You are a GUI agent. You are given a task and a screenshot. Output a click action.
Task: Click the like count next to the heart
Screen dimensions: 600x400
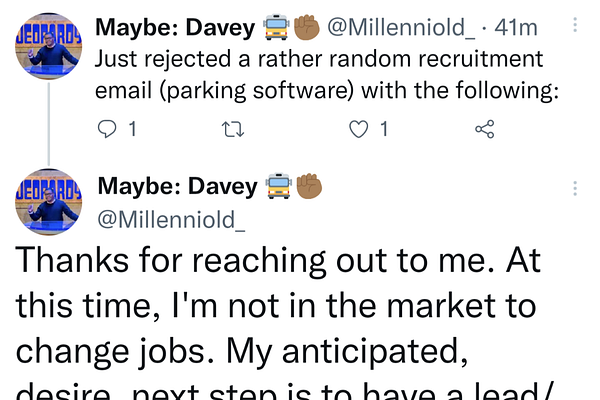(384, 129)
